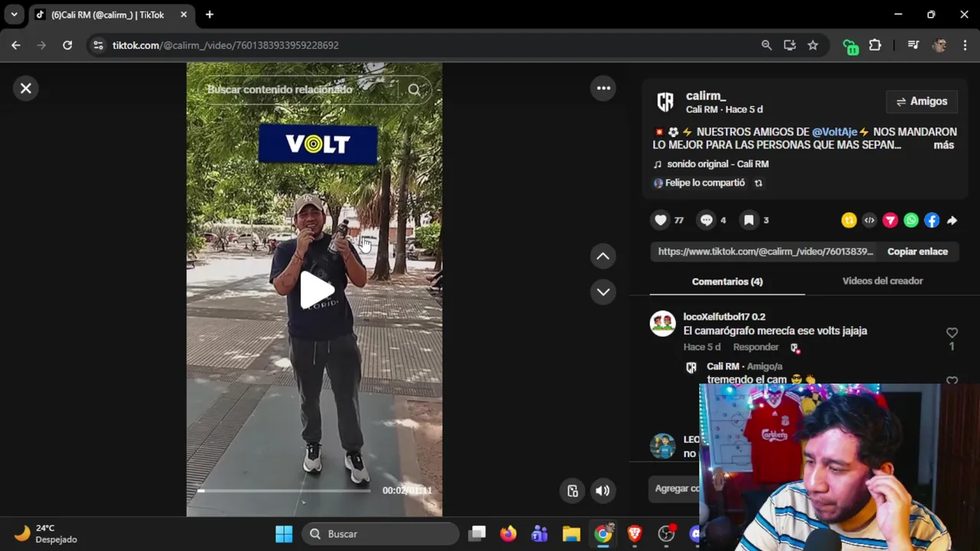Image resolution: width=980 pixels, height=551 pixels.
Task: Go to the previous video with the up arrow
Action: point(603,256)
